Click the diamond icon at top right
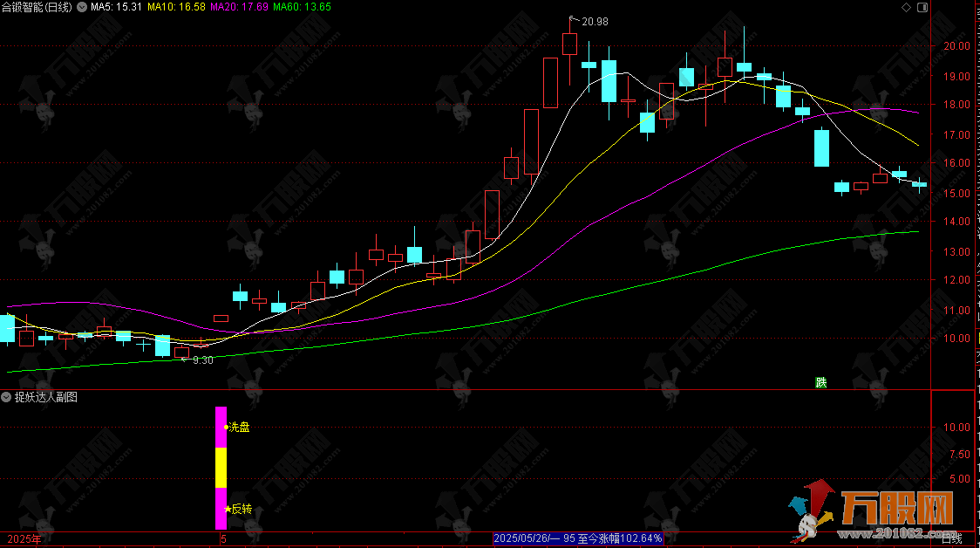The image size is (980, 548). (x=906, y=8)
